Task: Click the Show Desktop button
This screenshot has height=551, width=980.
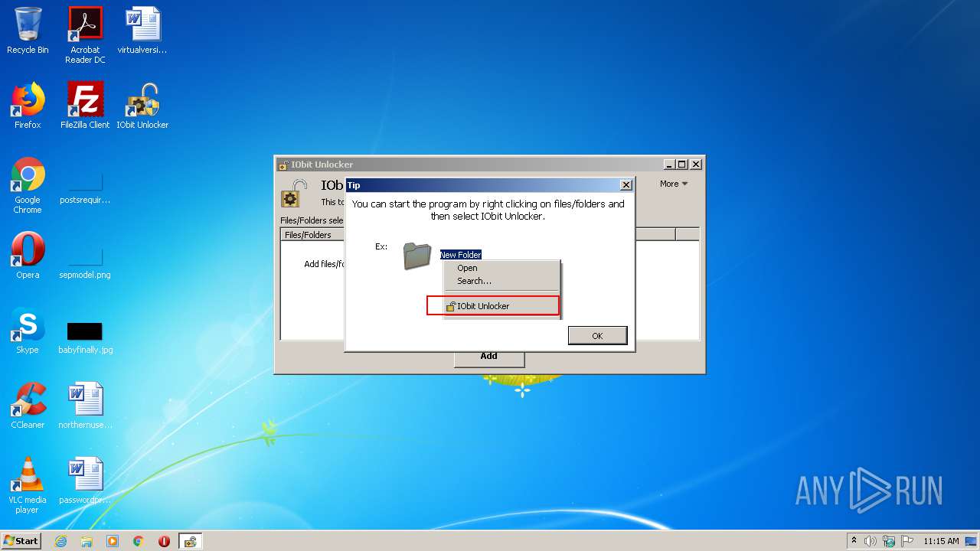Action: pos(972,541)
